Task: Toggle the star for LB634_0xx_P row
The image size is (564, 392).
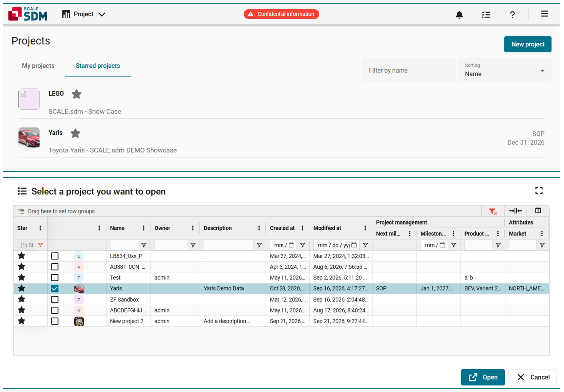Action: point(22,256)
